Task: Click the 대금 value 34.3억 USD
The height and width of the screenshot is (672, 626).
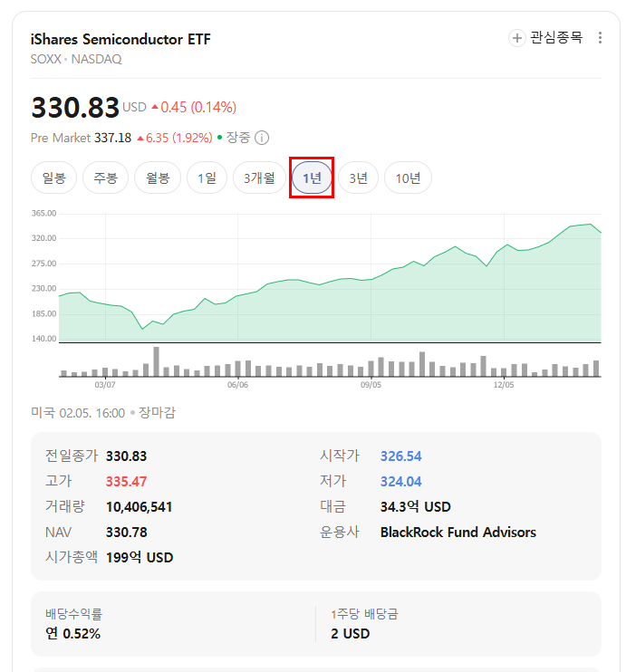Action: (x=416, y=507)
